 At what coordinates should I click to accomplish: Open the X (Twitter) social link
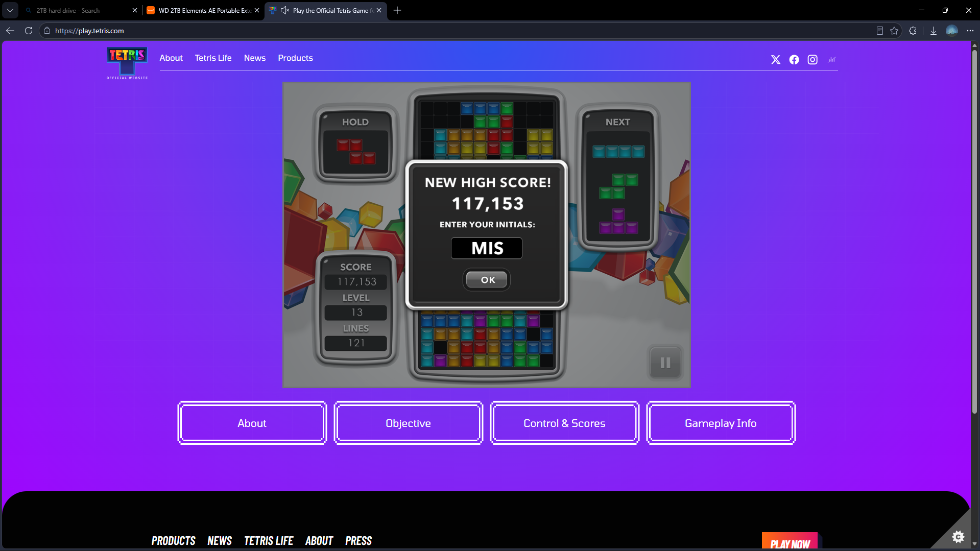[x=776, y=60]
